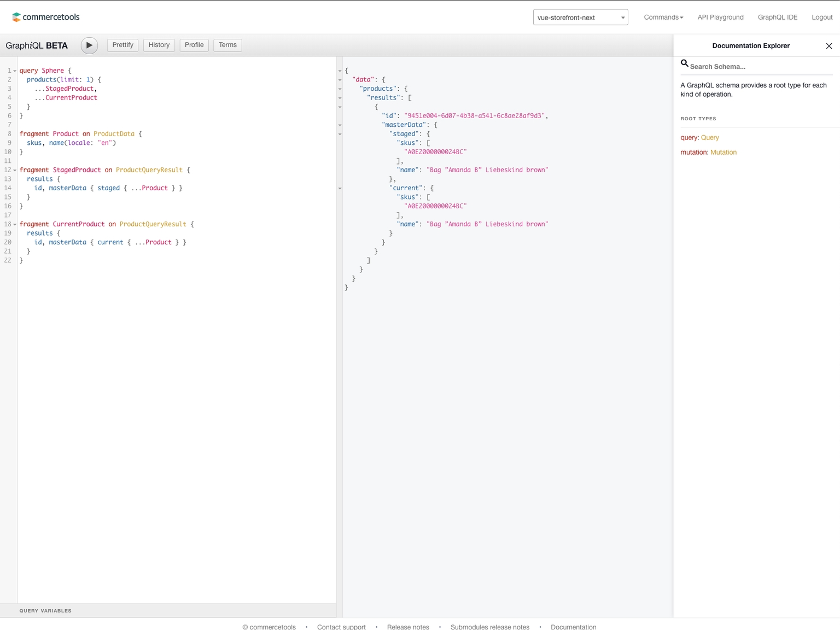Click the Terms button
Viewport: 840px width, 630px height.
coord(227,45)
